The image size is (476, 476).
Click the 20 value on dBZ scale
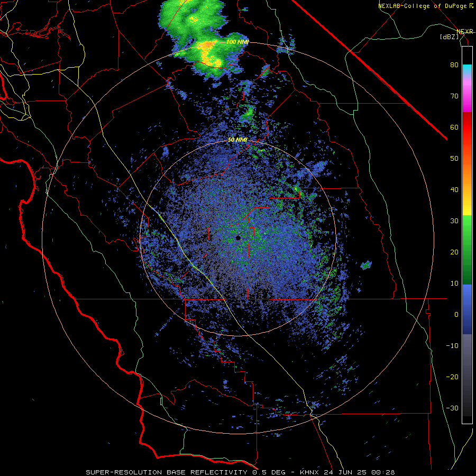(454, 252)
